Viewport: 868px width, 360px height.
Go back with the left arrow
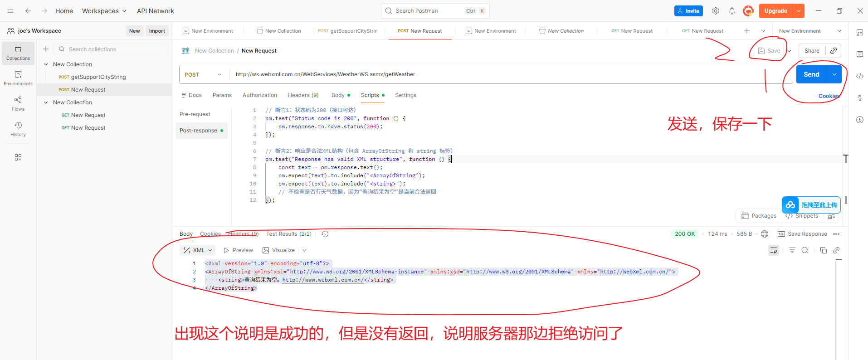coord(28,11)
